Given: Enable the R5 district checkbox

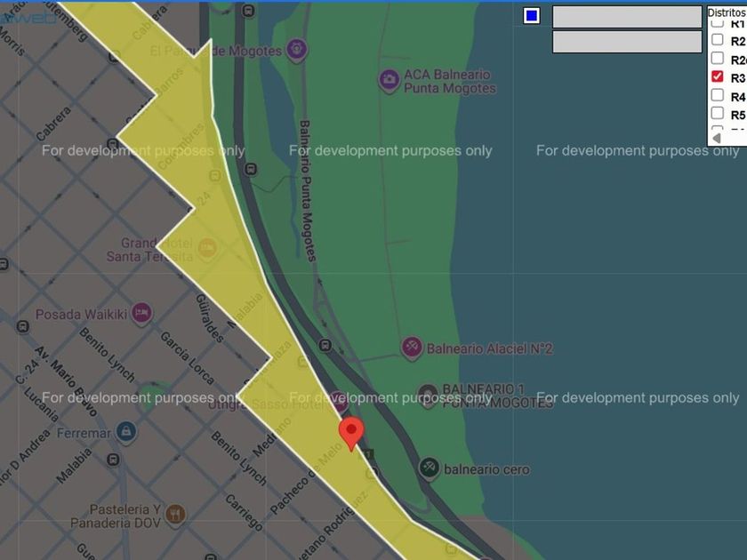Looking at the screenshot, I should pyautogui.click(x=718, y=114).
